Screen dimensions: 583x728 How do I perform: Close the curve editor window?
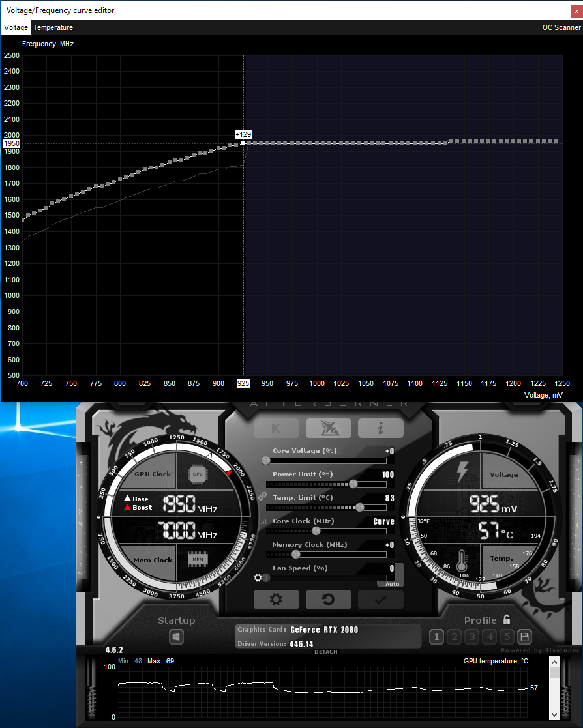[x=576, y=10]
